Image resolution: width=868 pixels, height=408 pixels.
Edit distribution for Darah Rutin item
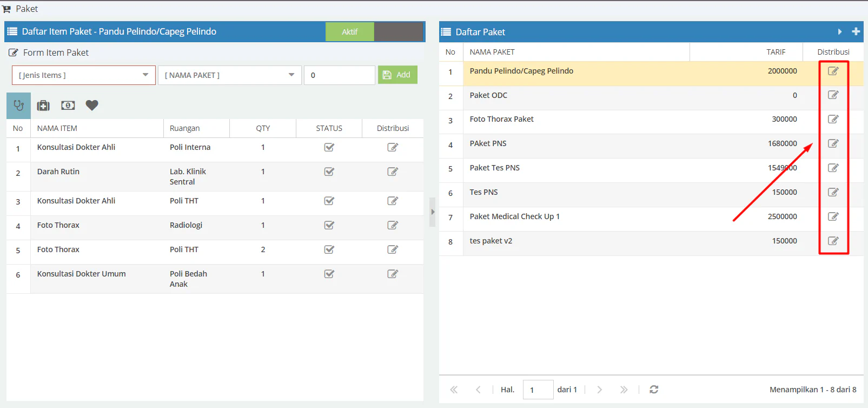(393, 172)
